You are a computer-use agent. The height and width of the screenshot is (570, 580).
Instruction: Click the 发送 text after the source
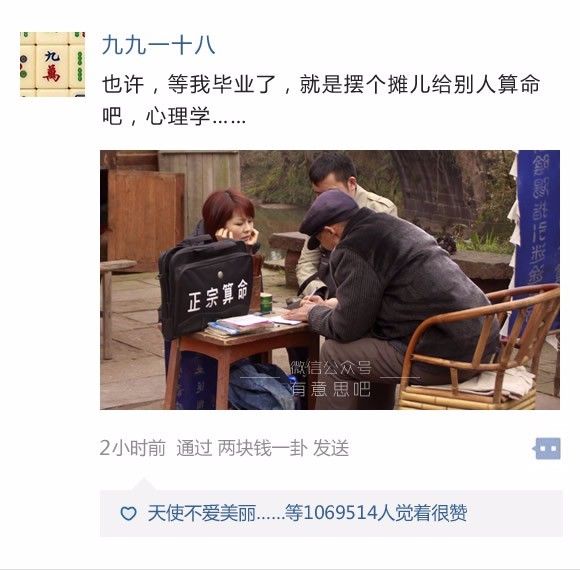[331, 448]
